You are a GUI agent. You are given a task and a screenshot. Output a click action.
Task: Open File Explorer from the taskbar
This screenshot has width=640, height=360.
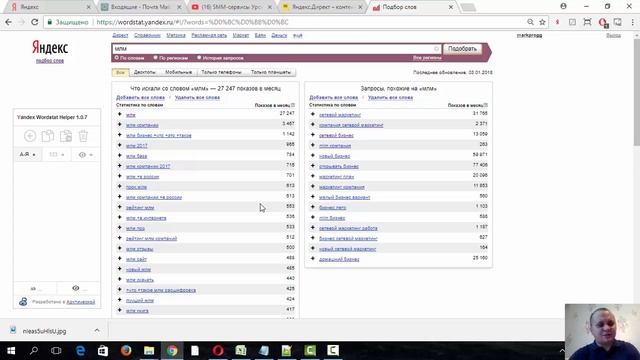[x=149, y=351]
